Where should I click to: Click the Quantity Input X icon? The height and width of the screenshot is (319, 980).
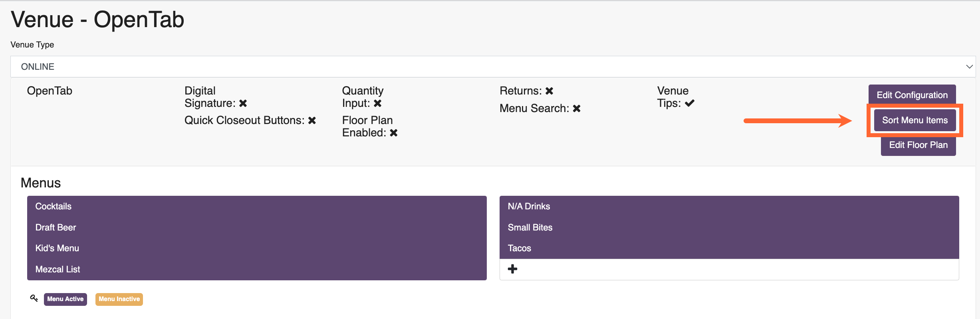click(x=377, y=103)
